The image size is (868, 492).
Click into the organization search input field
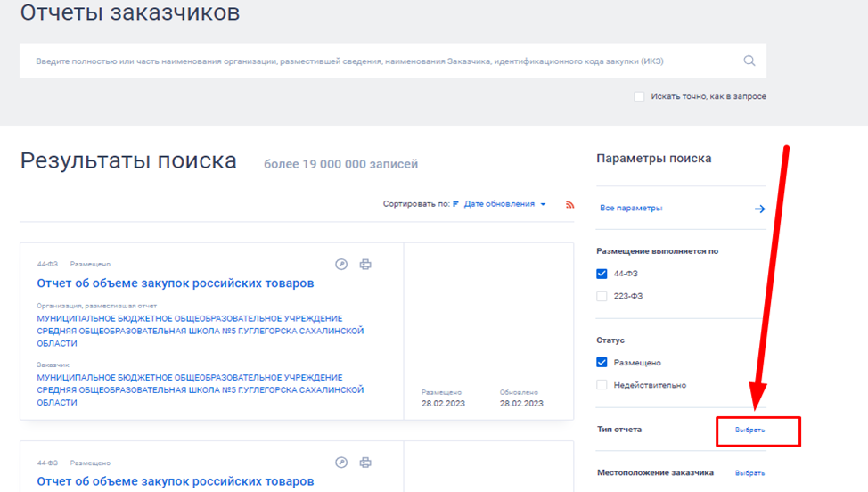(374, 61)
